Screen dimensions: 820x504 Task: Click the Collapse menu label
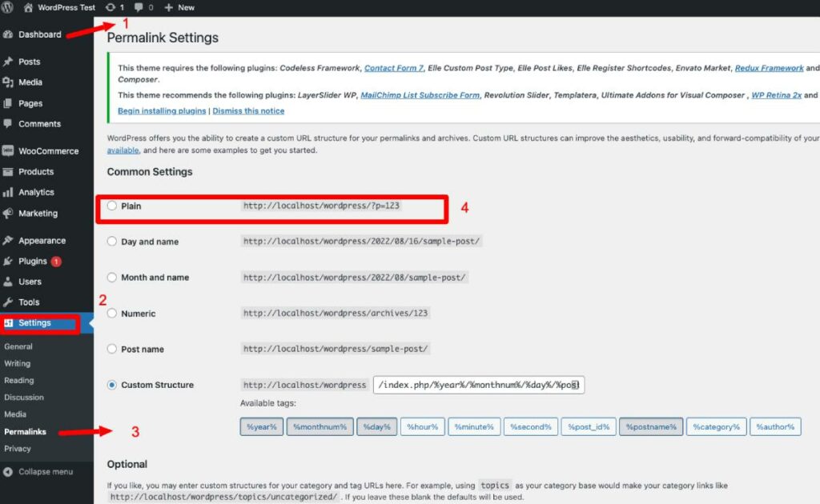coord(46,472)
